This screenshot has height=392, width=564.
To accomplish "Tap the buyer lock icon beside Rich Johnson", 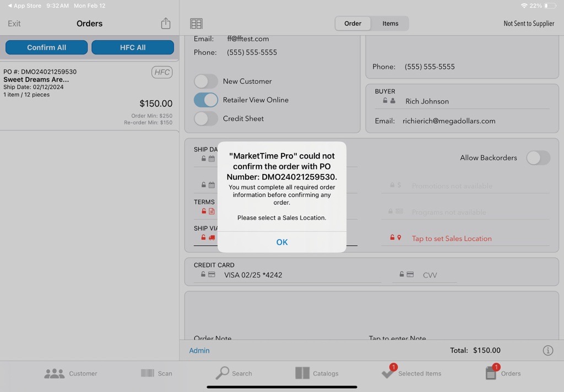I will 385,101.
